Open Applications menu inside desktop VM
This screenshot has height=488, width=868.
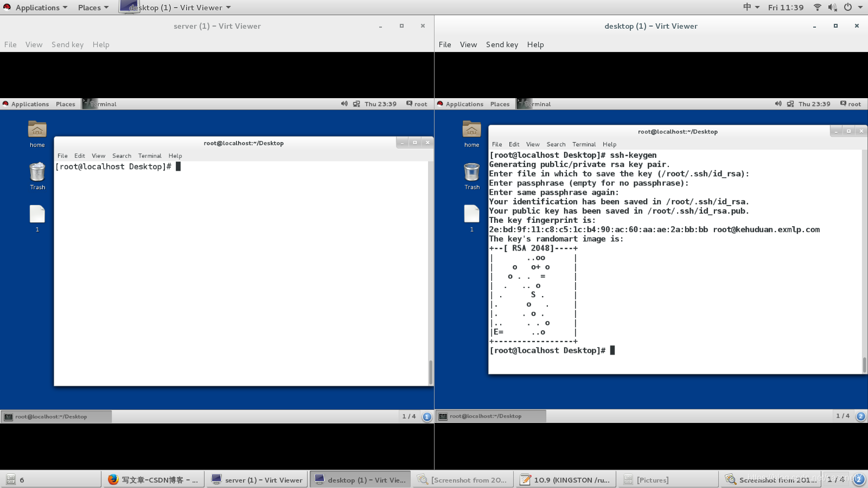(460, 104)
